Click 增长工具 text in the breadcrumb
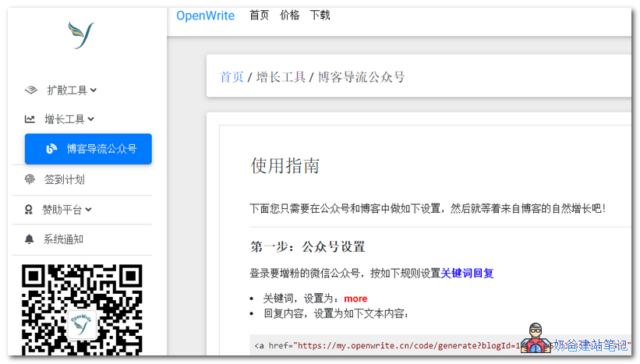This screenshot has width=640, height=364. click(x=281, y=76)
